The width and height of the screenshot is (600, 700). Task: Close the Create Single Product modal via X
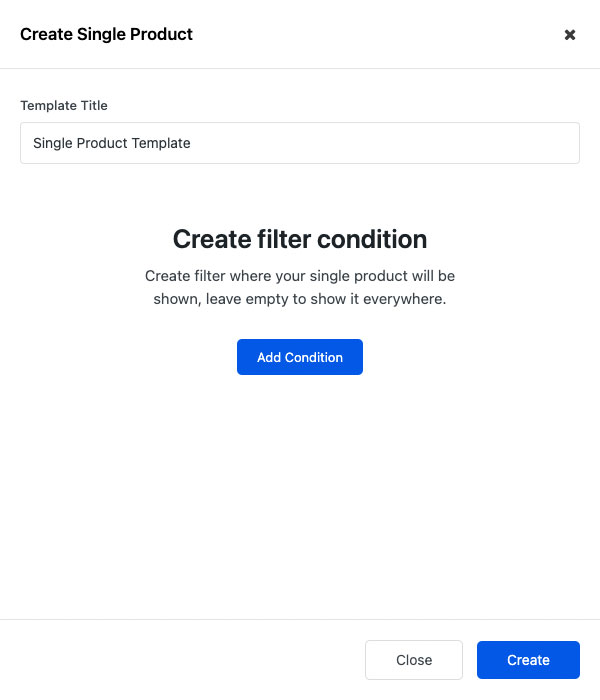pos(570,35)
